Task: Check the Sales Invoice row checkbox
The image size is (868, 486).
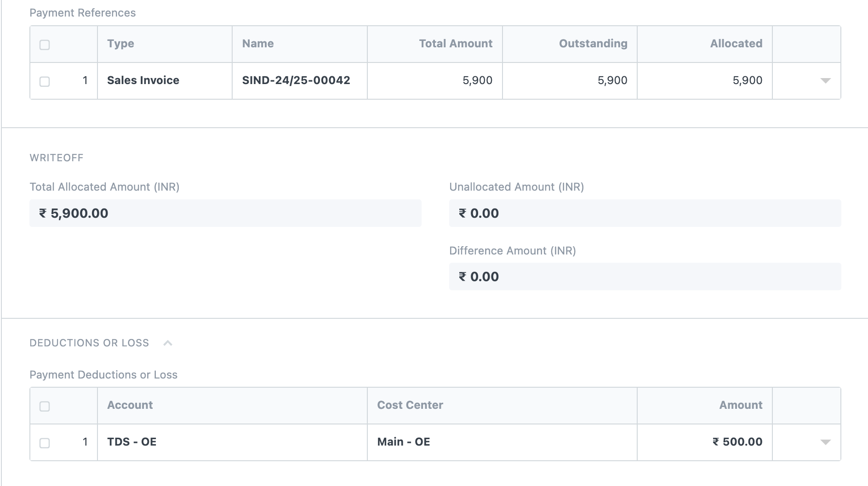Action: (x=45, y=81)
